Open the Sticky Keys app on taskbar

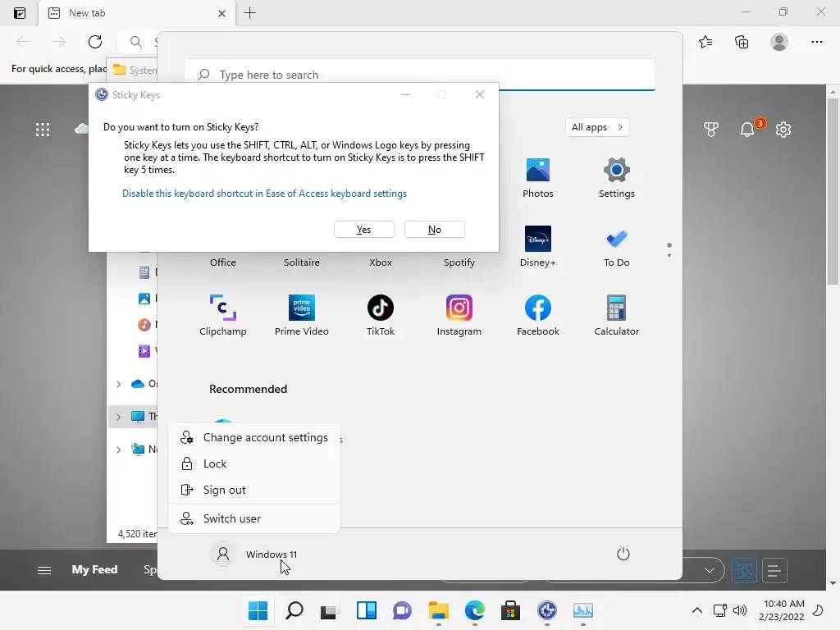[x=547, y=610]
